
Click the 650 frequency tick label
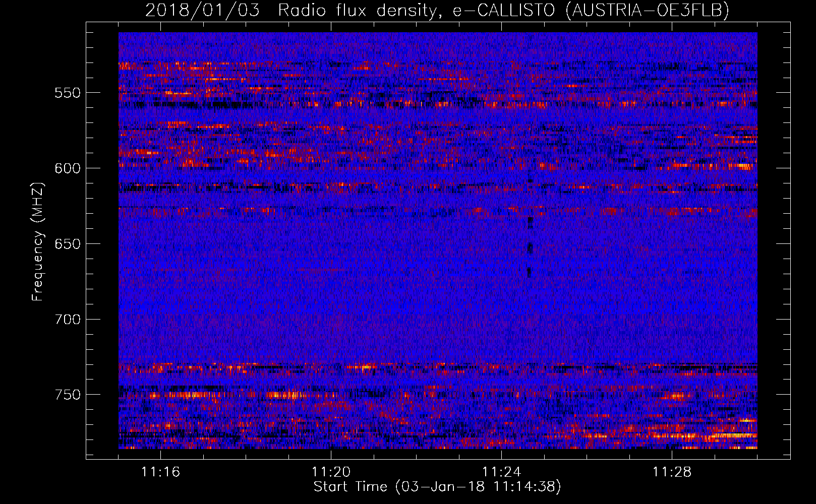[x=68, y=244]
